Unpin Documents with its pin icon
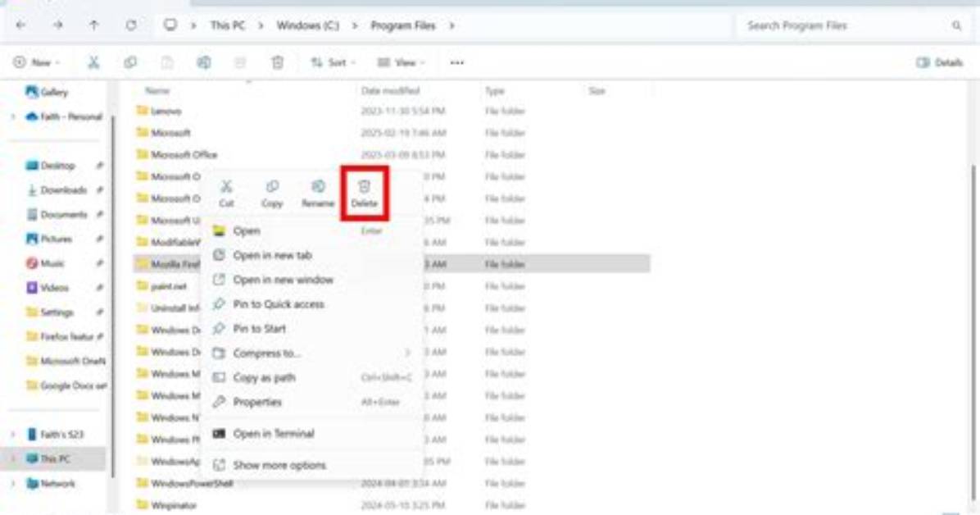The width and height of the screenshot is (980, 515). [99, 214]
